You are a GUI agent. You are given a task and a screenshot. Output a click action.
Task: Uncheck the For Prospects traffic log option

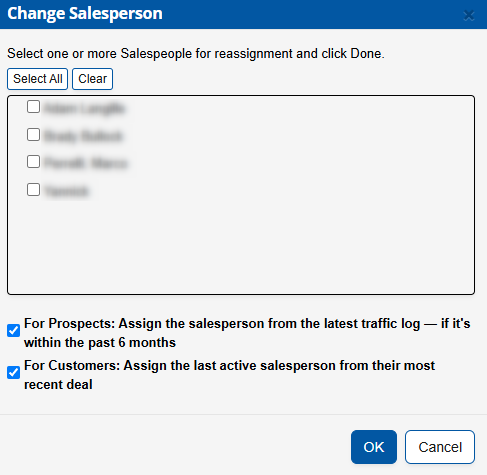click(x=14, y=331)
